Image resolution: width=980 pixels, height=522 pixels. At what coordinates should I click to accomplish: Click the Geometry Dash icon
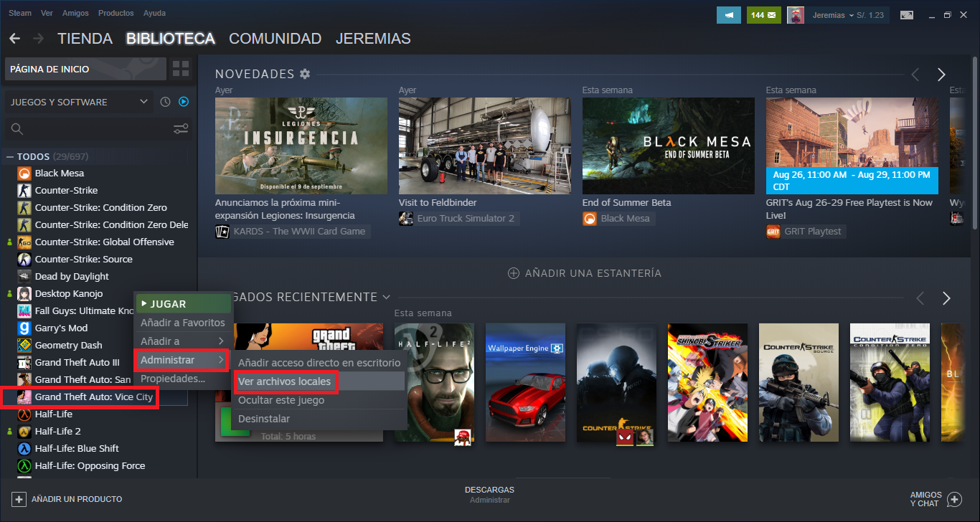pos(24,345)
